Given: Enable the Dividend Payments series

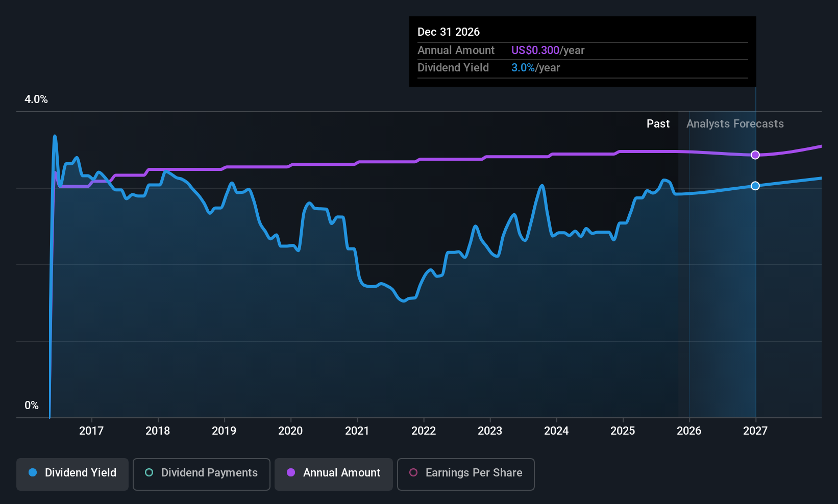Looking at the screenshot, I should (201, 473).
